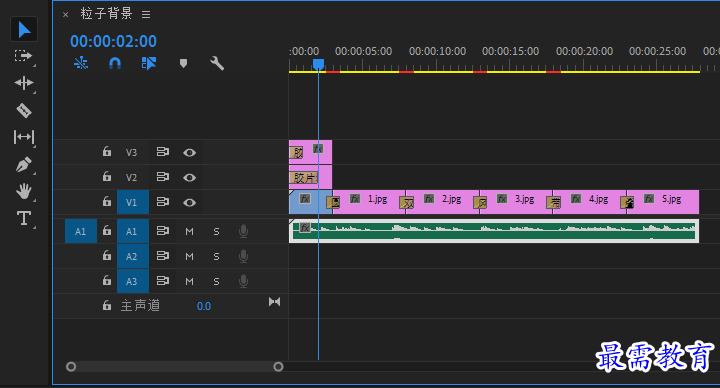Target video track V3
This screenshot has width=720, height=388.
132,152
